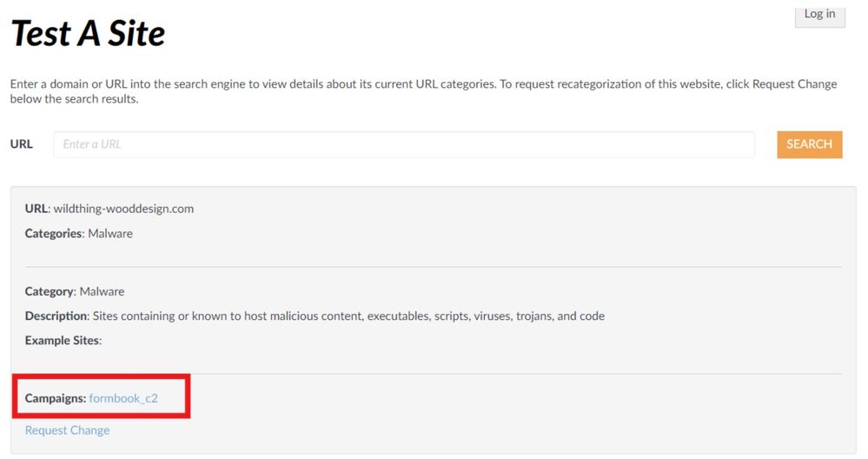Click the divider line below Categories row
Image resolution: width=868 pixels, height=459 pixels.
tap(433, 267)
